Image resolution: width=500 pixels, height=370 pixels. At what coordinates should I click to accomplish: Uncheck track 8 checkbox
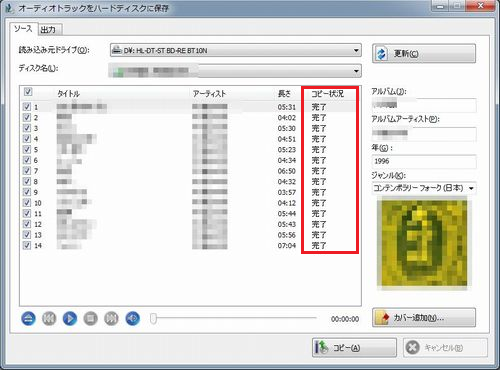pyautogui.click(x=27, y=181)
